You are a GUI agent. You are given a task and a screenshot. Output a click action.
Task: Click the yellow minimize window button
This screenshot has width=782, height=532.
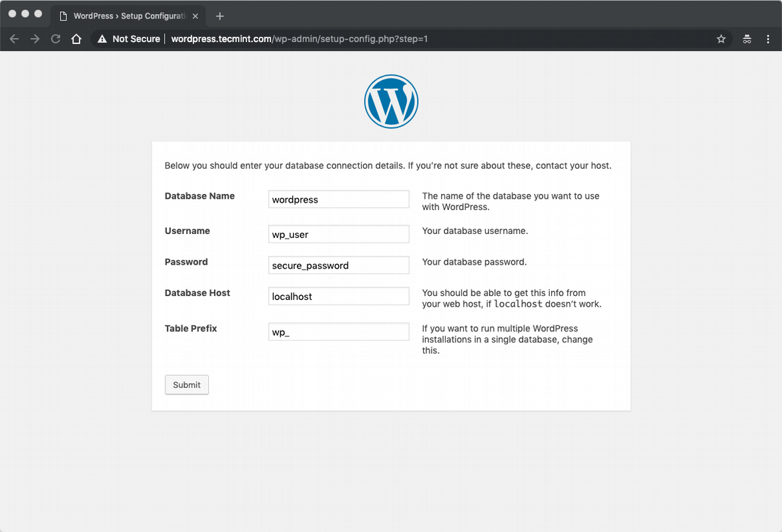25,13
